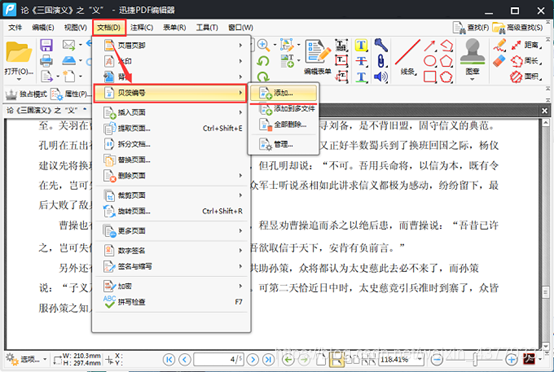Click the zoom-in magnifier tool icon
Image resolution: width=554 pixels, height=372 pixels.
click(x=263, y=45)
